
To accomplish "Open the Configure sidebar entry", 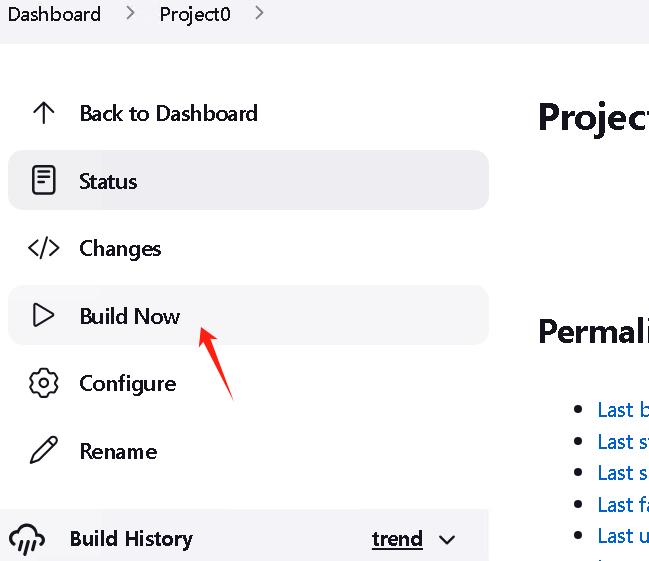I will coord(248,383).
